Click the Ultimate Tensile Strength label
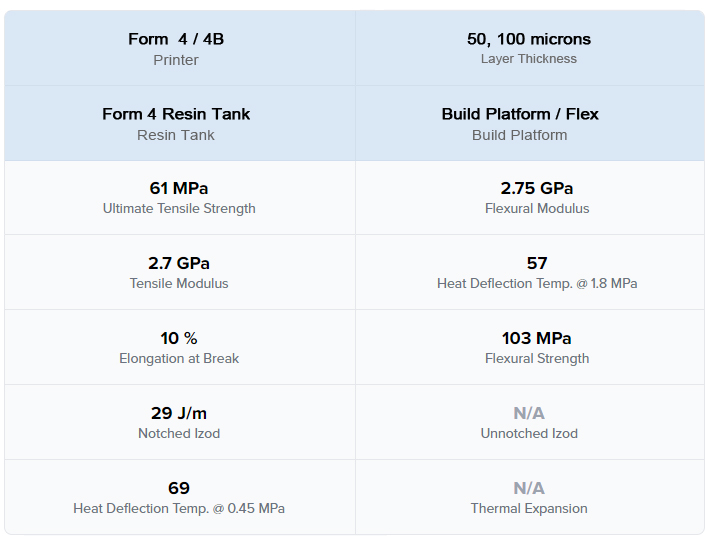Screen dimensions: 709x544 179,208
